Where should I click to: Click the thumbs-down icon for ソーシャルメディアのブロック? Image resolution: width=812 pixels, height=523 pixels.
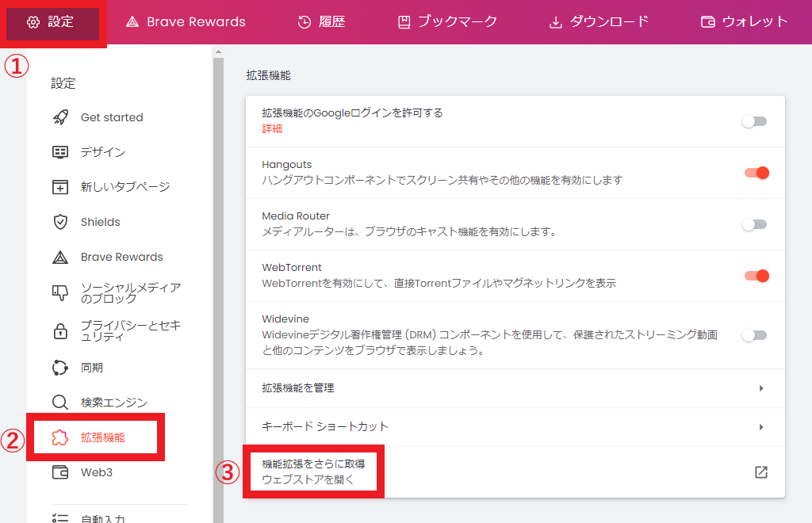coord(60,292)
